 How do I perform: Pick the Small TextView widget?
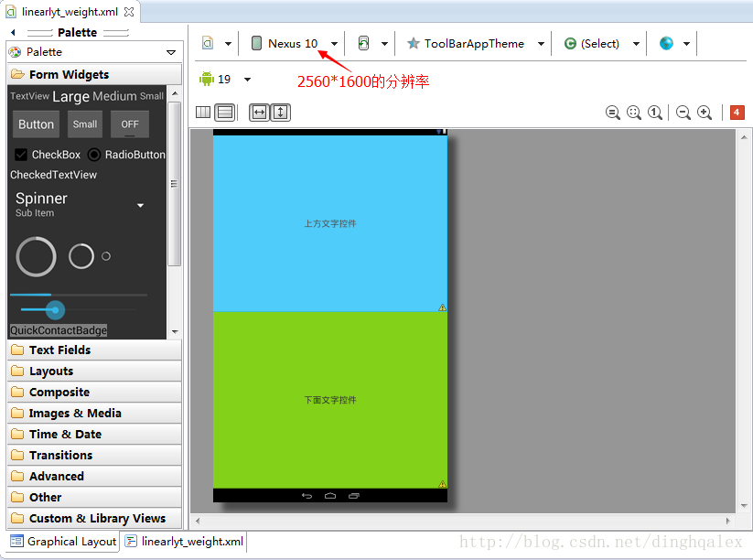tap(152, 96)
